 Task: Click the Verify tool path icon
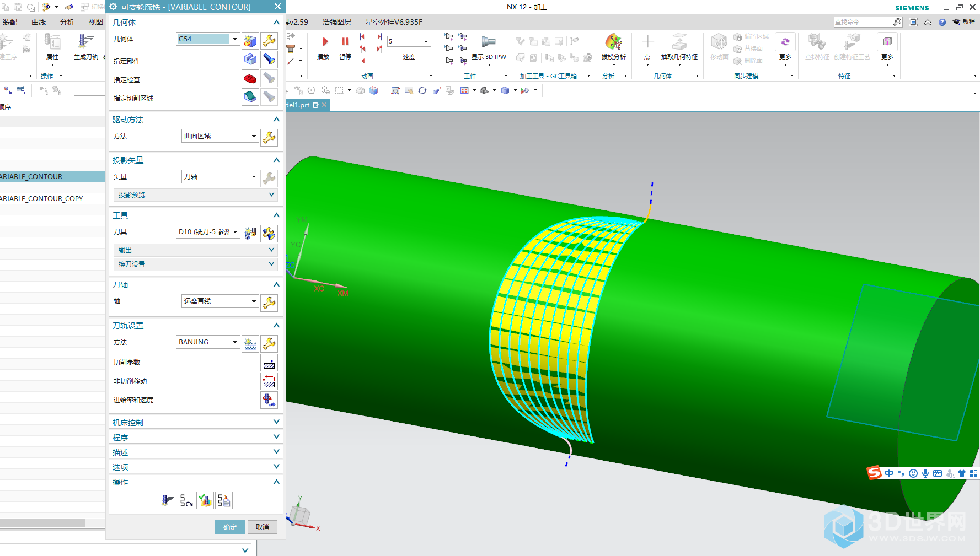[x=205, y=500]
